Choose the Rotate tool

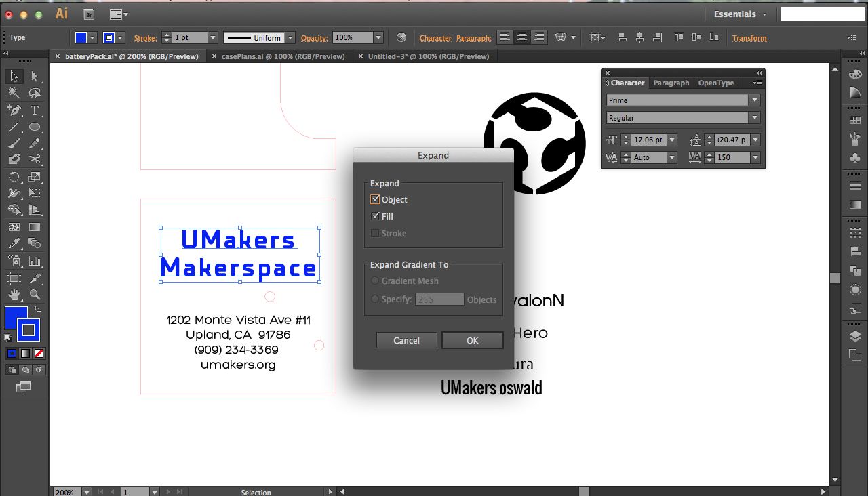(x=14, y=178)
